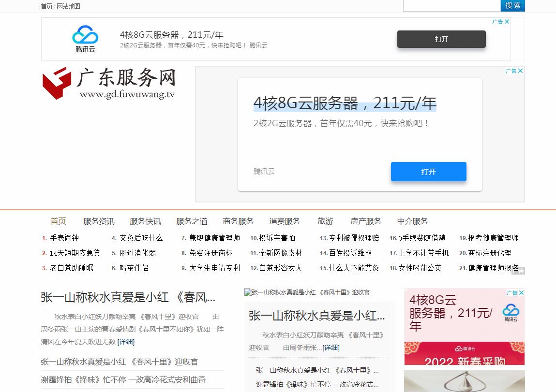Open left headline 张一山称秋水真爱是小红《春风...
Viewport: 556px width, 392px height.
pos(128,297)
